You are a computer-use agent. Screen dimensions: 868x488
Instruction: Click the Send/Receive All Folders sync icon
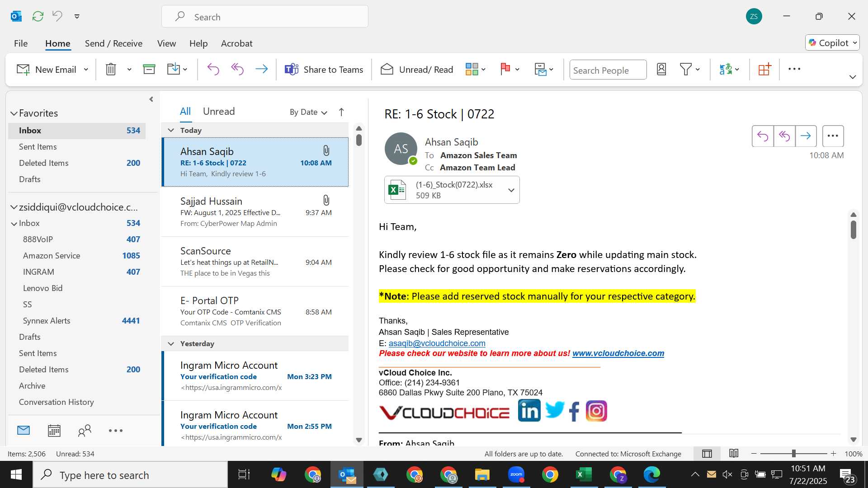(38, 16)
